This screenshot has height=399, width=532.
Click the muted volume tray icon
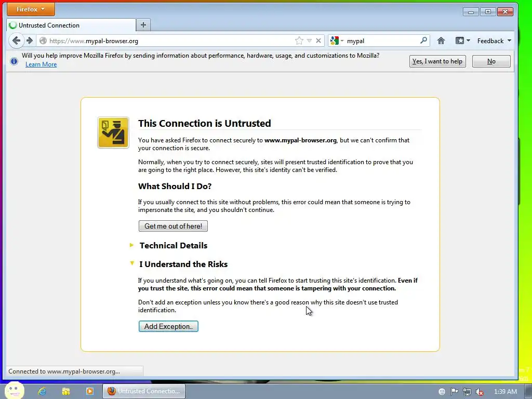(479, 392)
